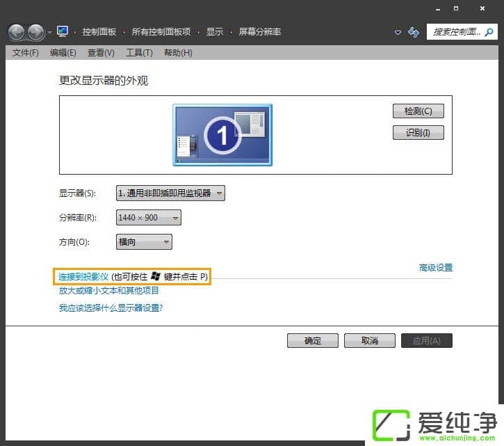Open 放大或缩小文本和其他项目 link
The width and height of the screenshot is (504, 446).
[109, 291]
